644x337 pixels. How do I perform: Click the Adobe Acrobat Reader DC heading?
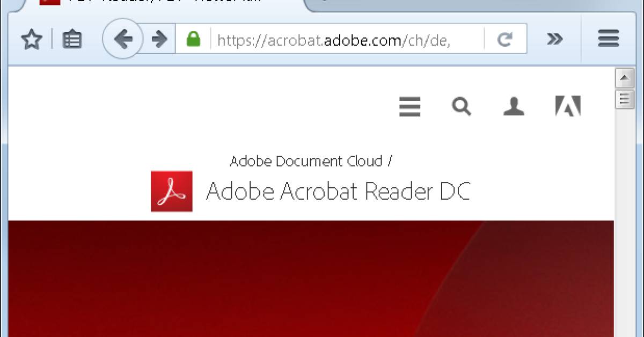click(x=338, y=191)
